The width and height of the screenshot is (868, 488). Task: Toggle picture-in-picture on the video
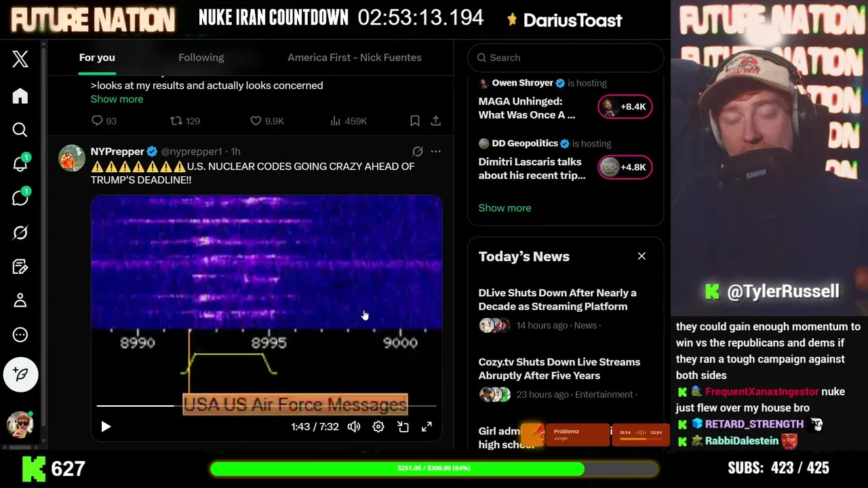[403, 426]
